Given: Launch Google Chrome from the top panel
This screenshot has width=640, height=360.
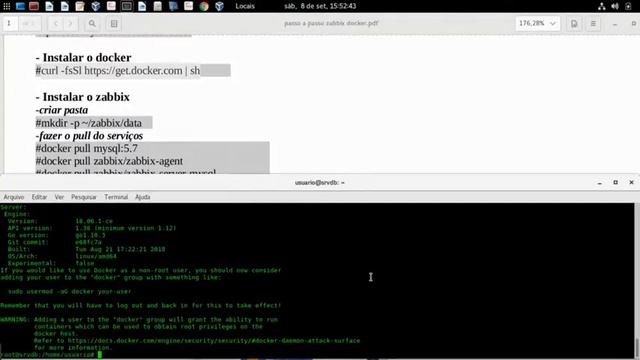Looking at the screenshot, I should click(x=204, y=6).
